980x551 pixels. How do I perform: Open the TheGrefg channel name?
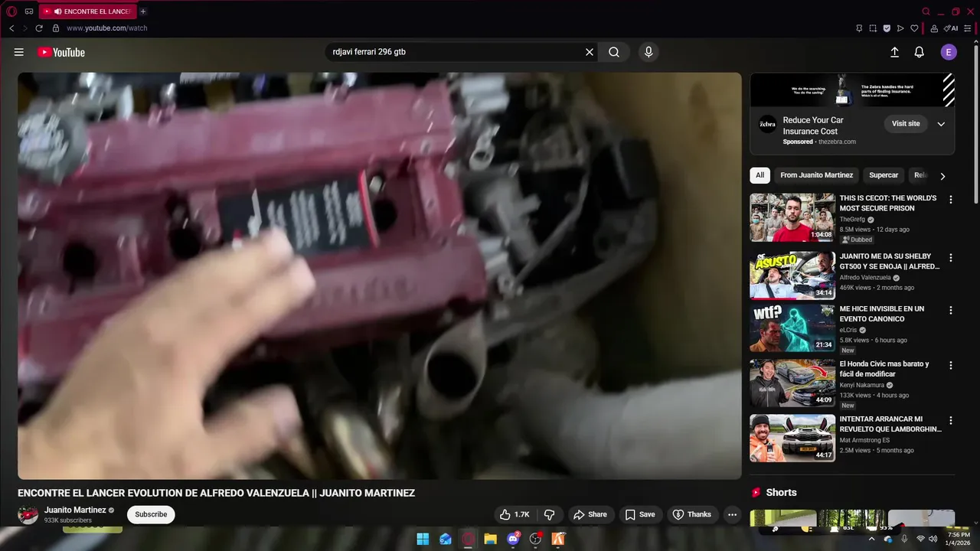coord(852,220)
